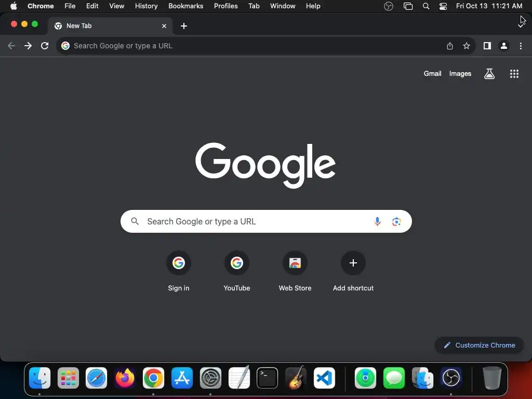
Task: Search by image with Google Lens icon
Action: (396, 221)
